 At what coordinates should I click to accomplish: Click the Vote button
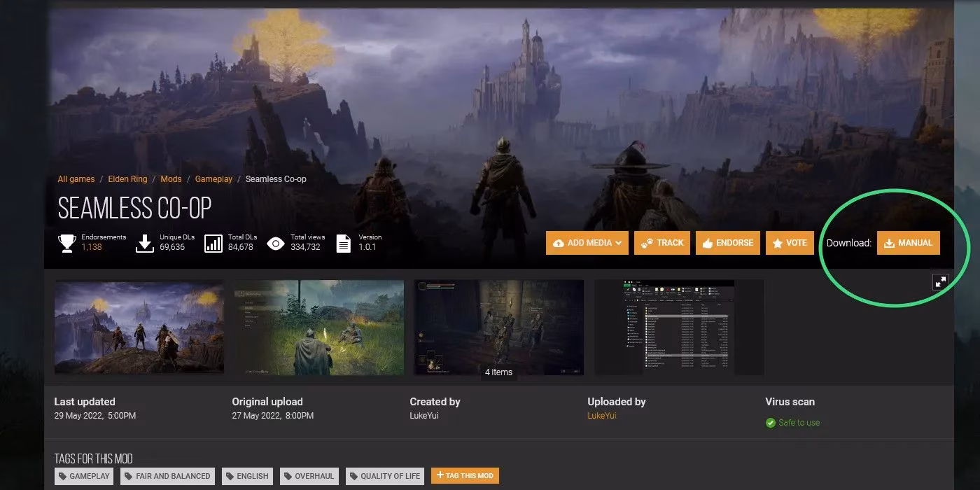tap(790, 243)
